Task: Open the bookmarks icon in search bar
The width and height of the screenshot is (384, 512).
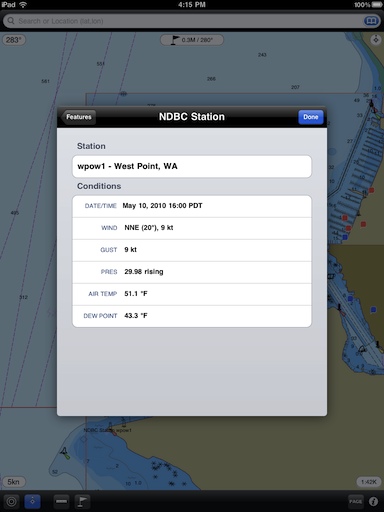Action: (371, 21)
